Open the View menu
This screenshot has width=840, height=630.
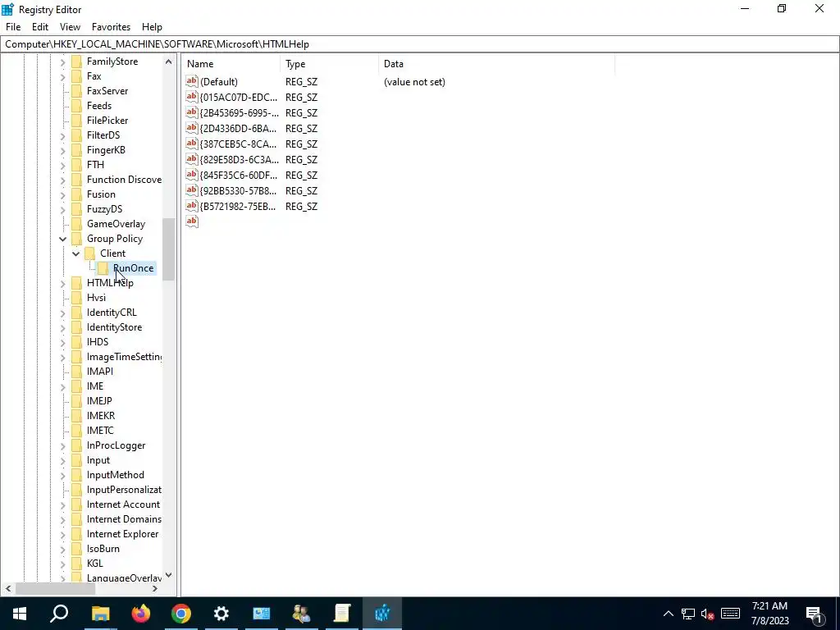coord(71,27)
